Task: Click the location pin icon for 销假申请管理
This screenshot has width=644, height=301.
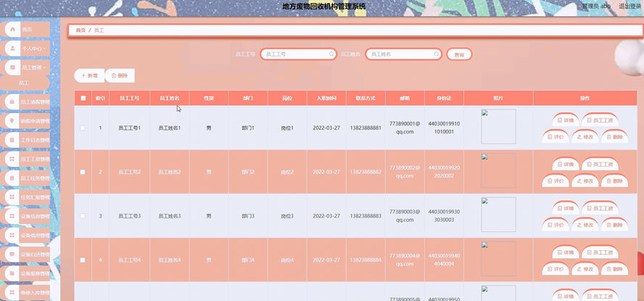Action: (x=12, y=120)
